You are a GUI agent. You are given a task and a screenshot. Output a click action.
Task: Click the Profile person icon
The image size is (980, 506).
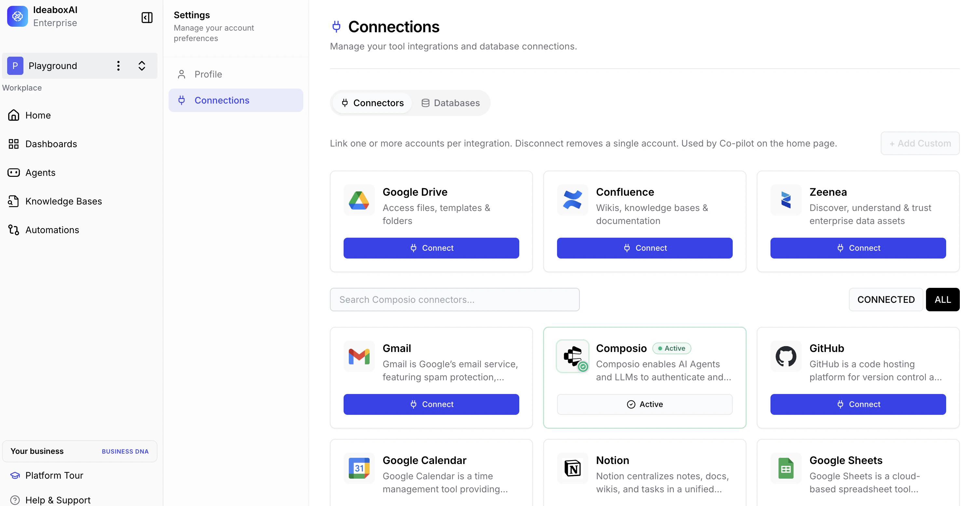[182, 74]
